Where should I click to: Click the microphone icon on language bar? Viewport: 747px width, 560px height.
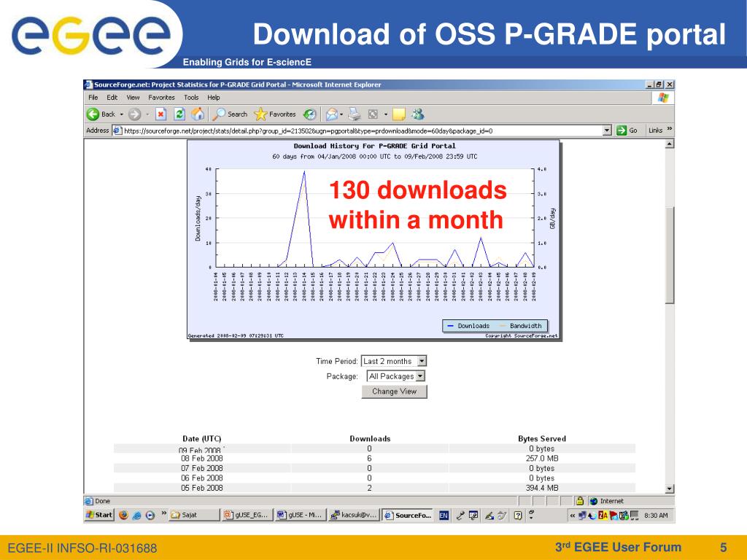(460, 516)
